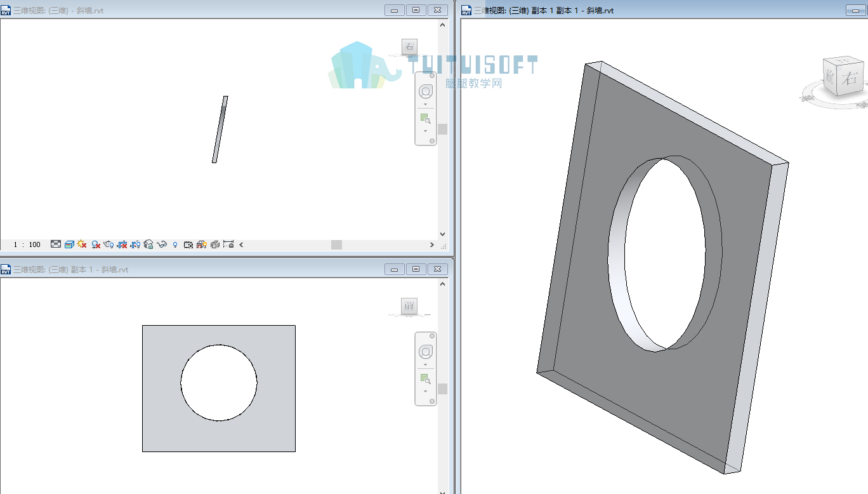
Task: Toggle Sun Path off icon
Action: (x=82, y=244)
